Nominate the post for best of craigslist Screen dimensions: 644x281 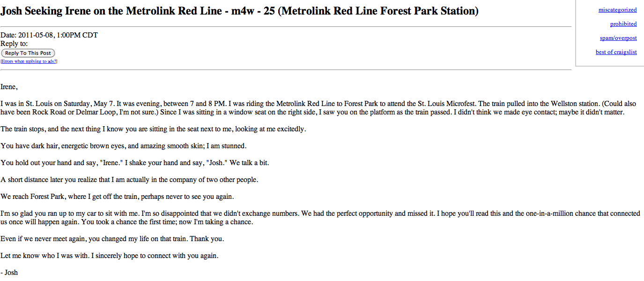tap(616, 52)
